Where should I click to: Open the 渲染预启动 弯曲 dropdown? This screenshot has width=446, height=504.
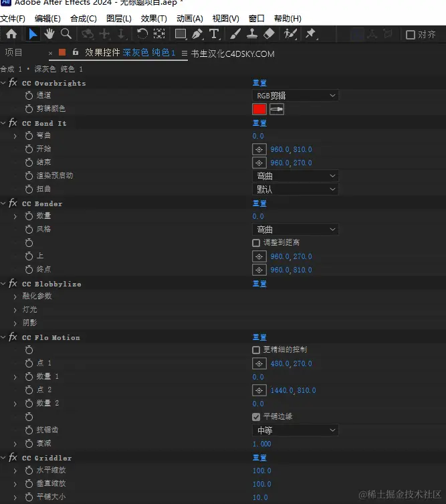(x=296, y=176)
